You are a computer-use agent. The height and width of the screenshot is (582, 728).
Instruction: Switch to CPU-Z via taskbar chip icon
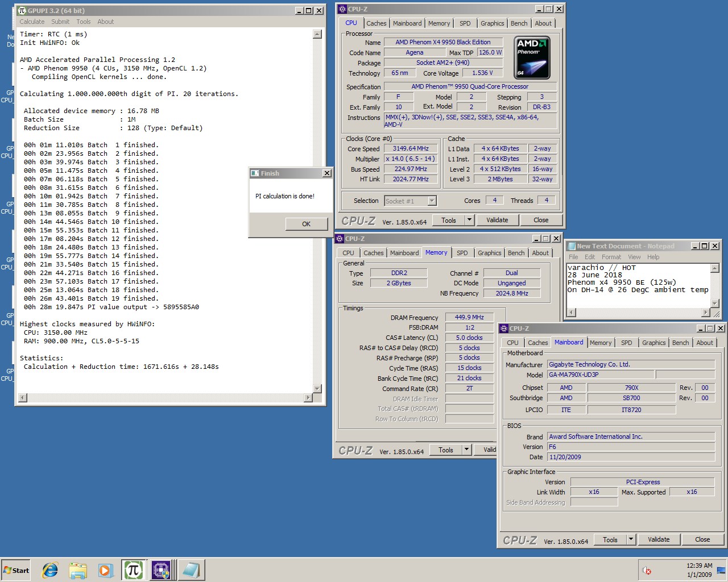(160, 570)
